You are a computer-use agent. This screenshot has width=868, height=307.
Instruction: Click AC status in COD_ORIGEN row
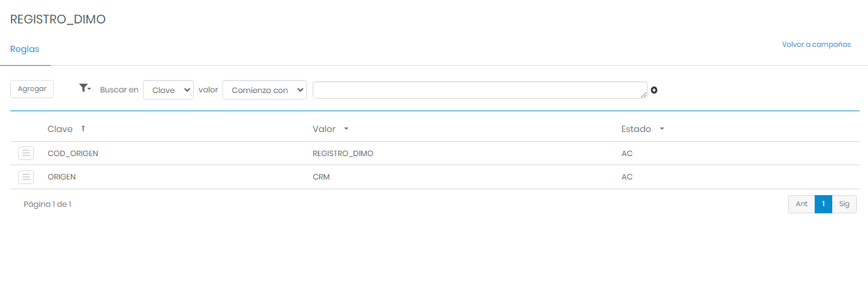[627, 153]
